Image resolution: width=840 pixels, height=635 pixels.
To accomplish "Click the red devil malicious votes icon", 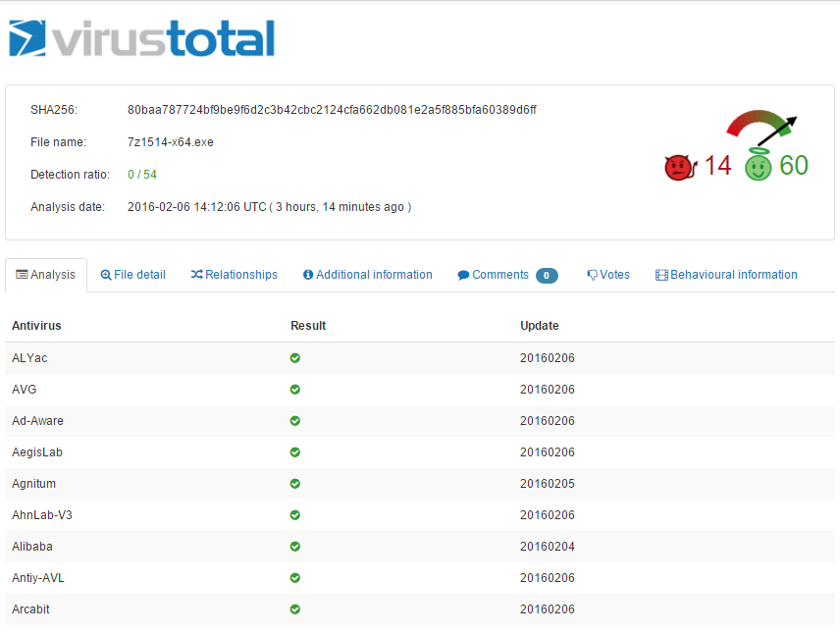I will (680, 167).
